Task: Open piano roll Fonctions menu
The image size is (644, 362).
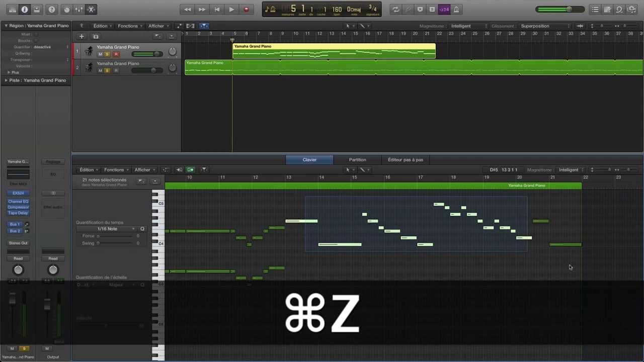Action: [116, 170]
